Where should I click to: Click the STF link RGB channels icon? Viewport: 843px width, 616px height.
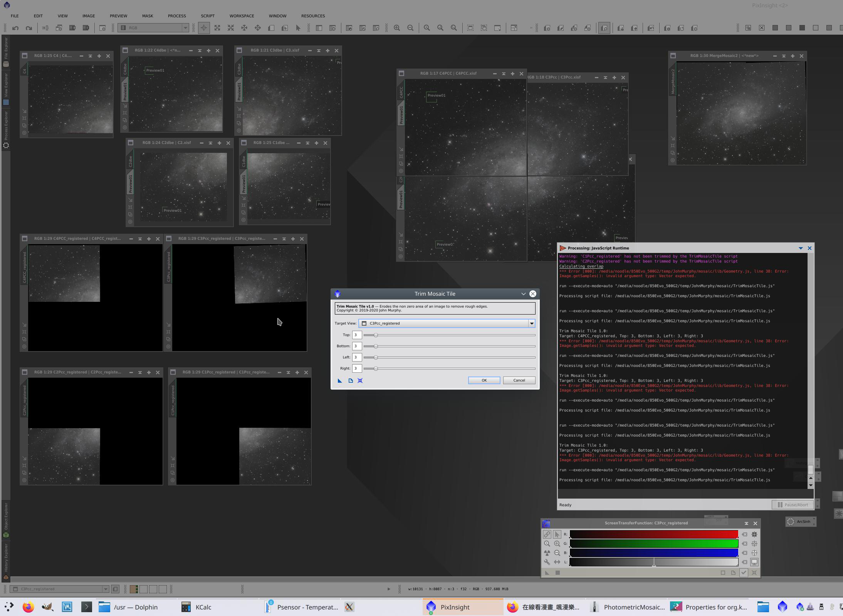[547, 534]
